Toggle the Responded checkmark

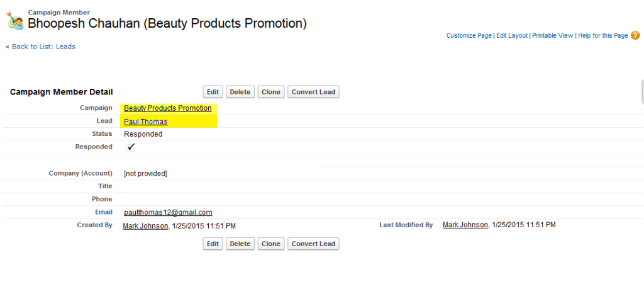click(131, 147)
